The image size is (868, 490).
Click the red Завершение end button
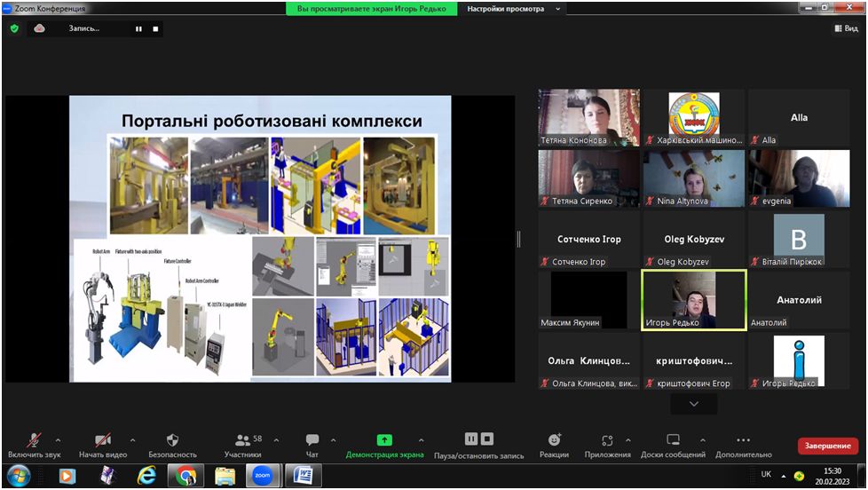(827, 446)
